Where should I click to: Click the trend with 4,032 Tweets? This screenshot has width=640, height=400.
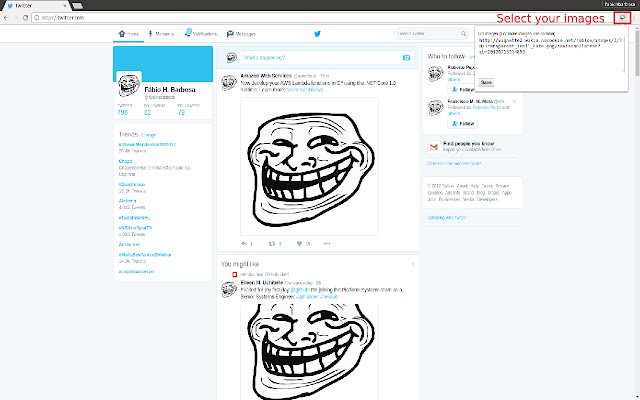pyautogui.click(x=127, y=201)
